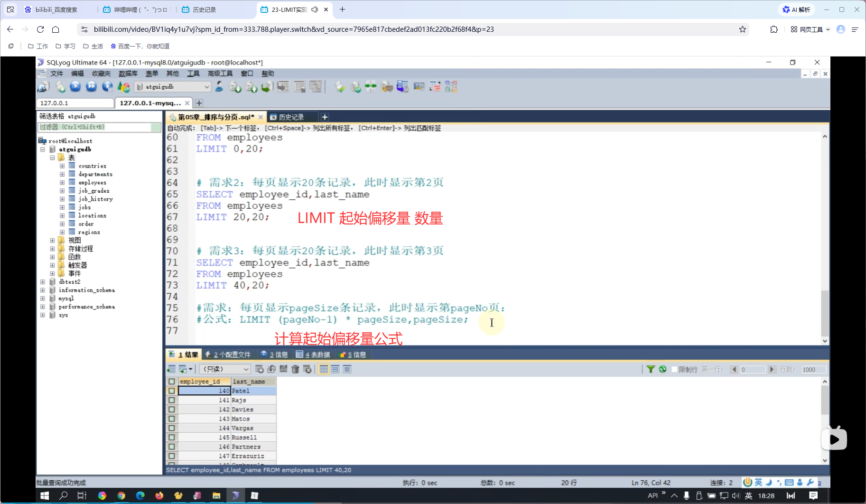The height and width of the screenshot is (504, 866).
Task: Click the cancel changes icon in result toolbar
Action: pos(307,369)
